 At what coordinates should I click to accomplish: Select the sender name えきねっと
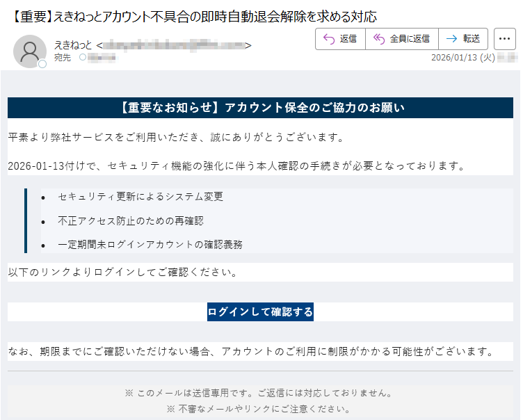[73, 45]
